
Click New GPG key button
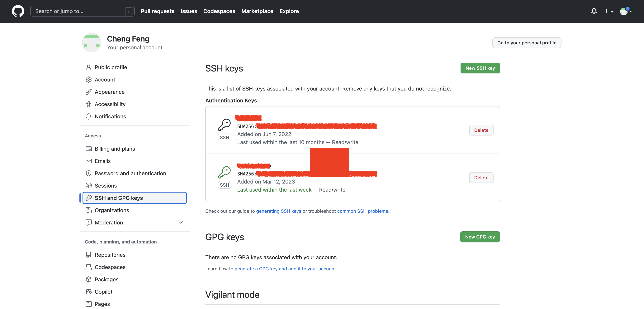click(x=480, y=237)
